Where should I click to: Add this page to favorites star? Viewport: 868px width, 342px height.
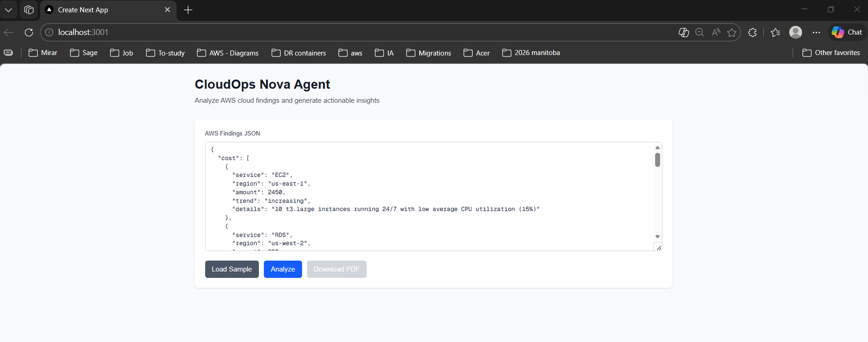[732, 32]
